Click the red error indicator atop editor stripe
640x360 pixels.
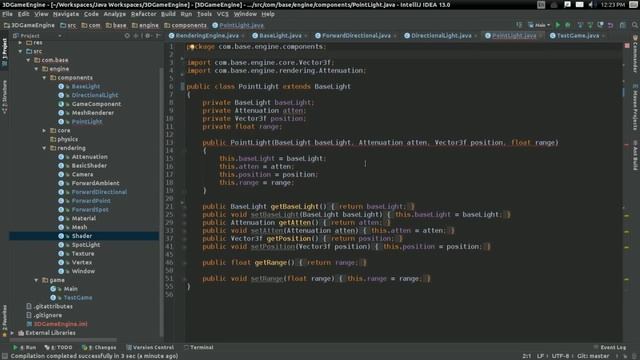tap(627, 46)
